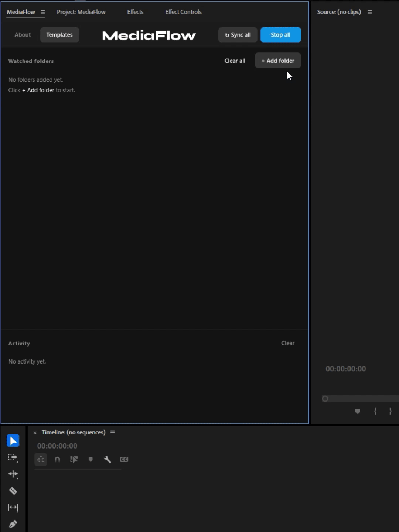Click Clear all watched folders

pyautogui.click(x=235, y=61)
